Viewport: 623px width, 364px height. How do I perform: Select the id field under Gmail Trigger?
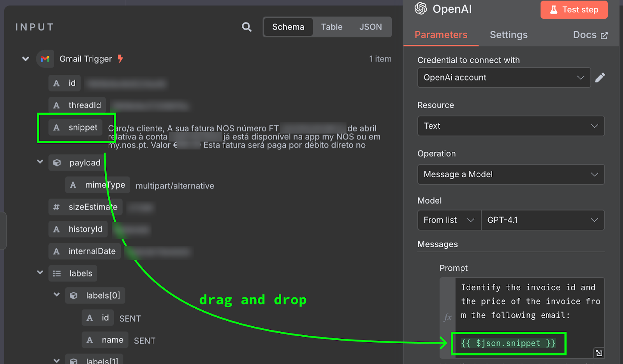click(65, 83)
